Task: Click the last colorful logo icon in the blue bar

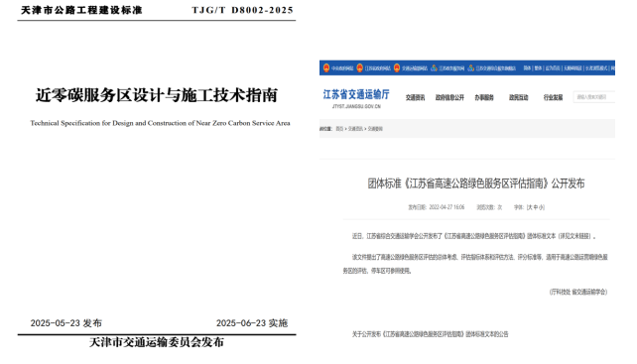Action: tap(471, 68)
